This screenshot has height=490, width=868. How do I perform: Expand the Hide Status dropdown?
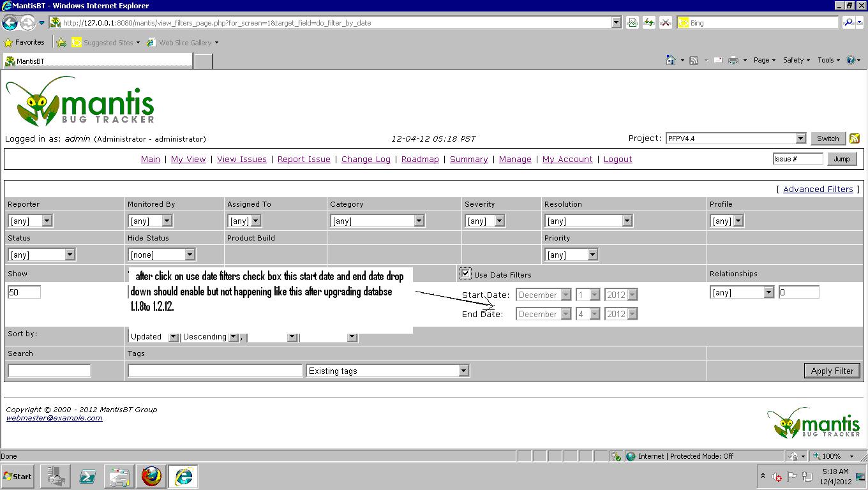(161, 255)
